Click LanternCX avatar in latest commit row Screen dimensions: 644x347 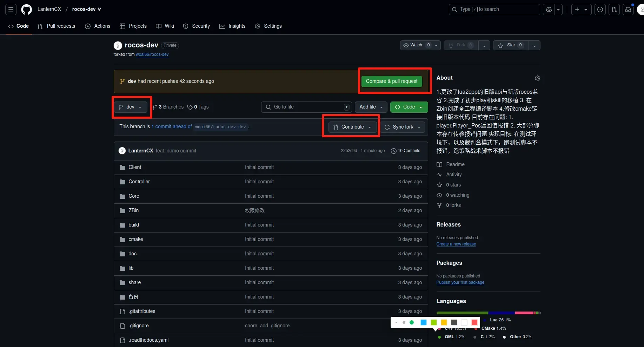(122, 151)
